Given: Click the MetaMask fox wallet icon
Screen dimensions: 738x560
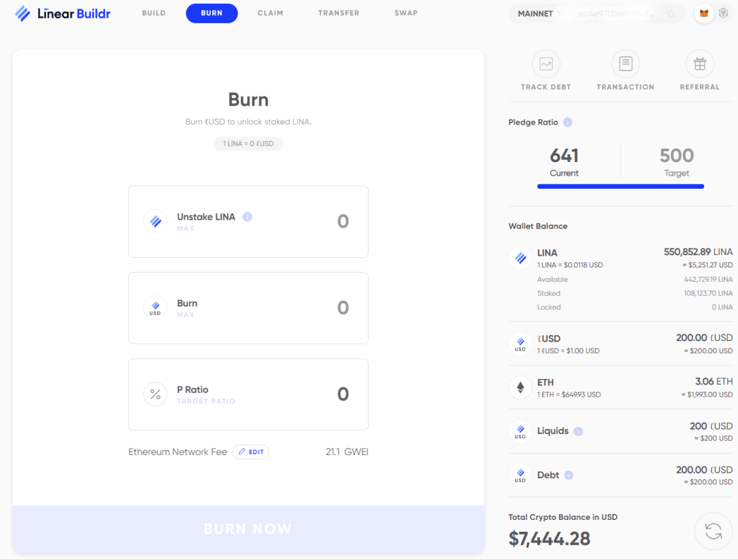Looking at the screenshot, I should coord(703,13).
